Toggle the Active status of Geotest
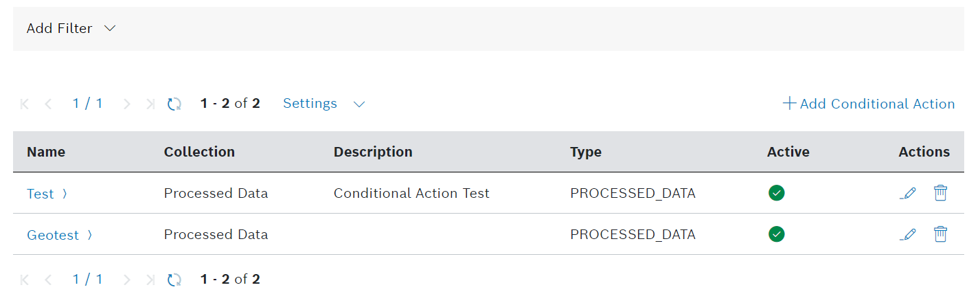Viewport: 980px width, 305px height. coord(776,234)
